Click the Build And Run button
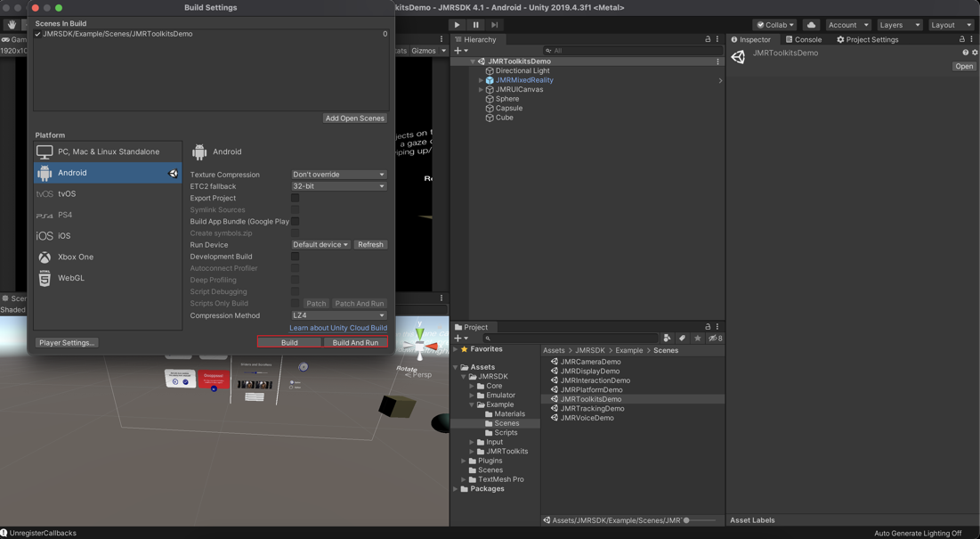980x539 pixels. pos(355,341)
